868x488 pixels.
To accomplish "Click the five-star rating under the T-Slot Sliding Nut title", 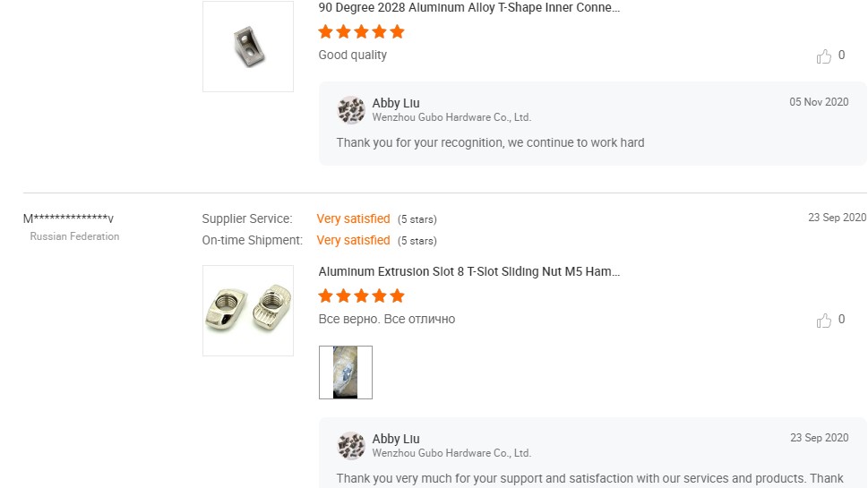I will 362,296.
